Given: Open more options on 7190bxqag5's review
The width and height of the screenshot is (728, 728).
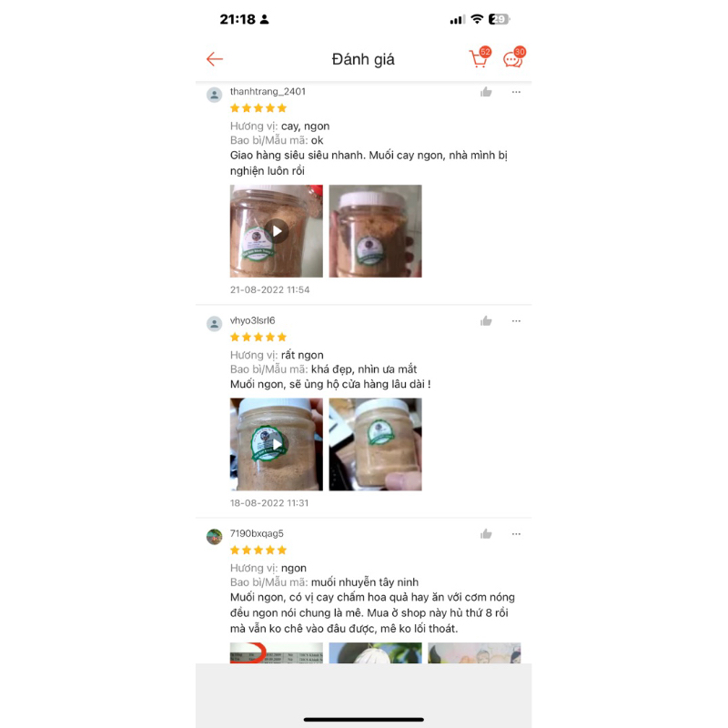Looking at the screenshot, I should click(516, 534).
